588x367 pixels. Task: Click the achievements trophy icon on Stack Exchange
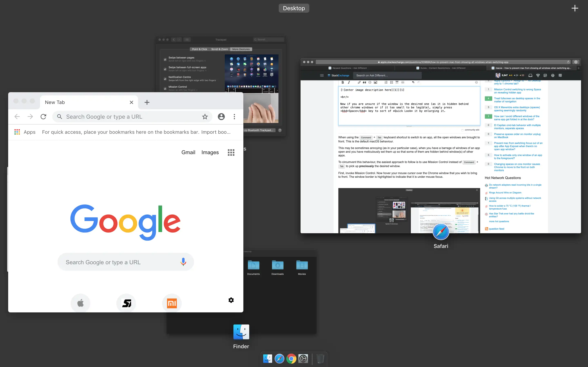[x=538, y=75]
